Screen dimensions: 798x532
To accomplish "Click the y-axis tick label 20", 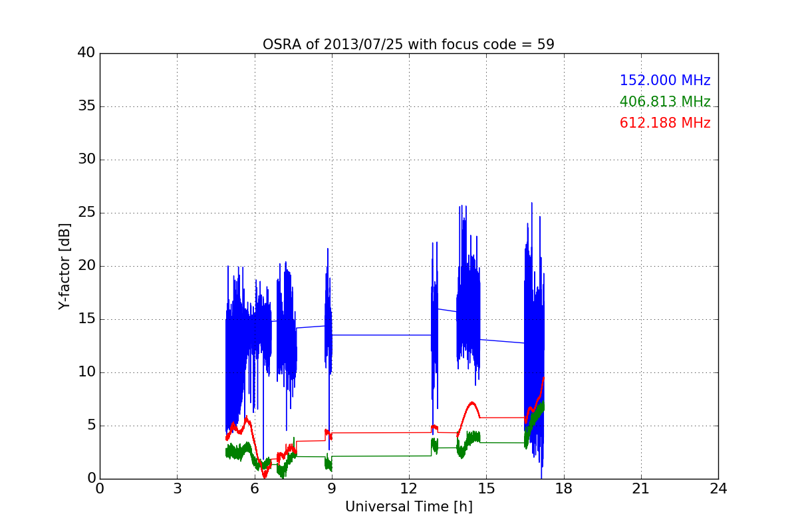I will (86, 266).
